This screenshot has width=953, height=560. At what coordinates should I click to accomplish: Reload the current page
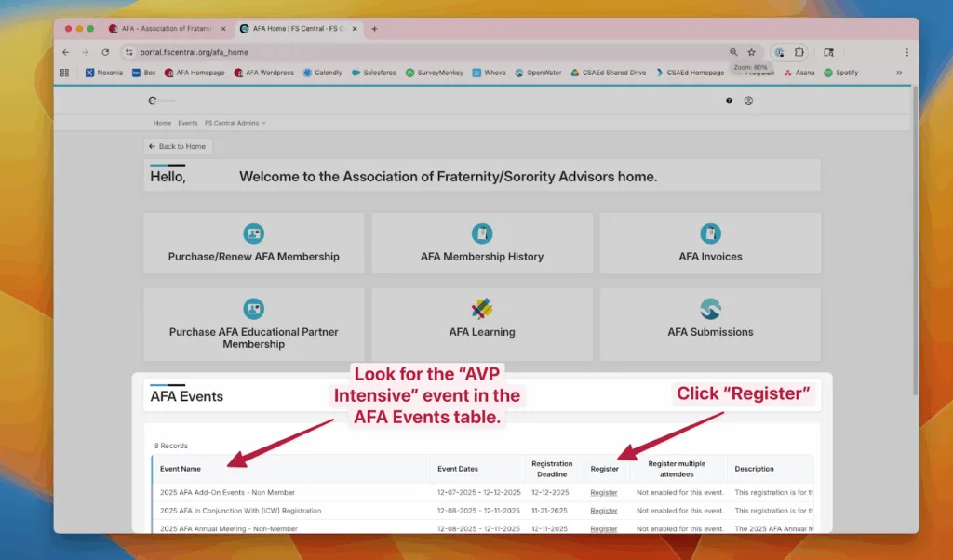[x=105, y=52]
